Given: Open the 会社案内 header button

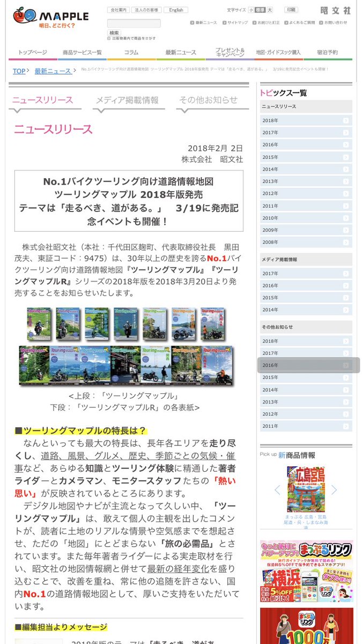Looking at the screenshot, I should coord(119,10).
